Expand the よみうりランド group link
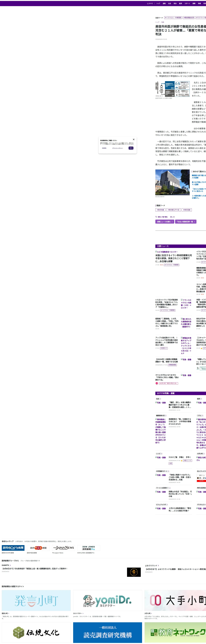The image size is (206, 644). tap(152, 566)
